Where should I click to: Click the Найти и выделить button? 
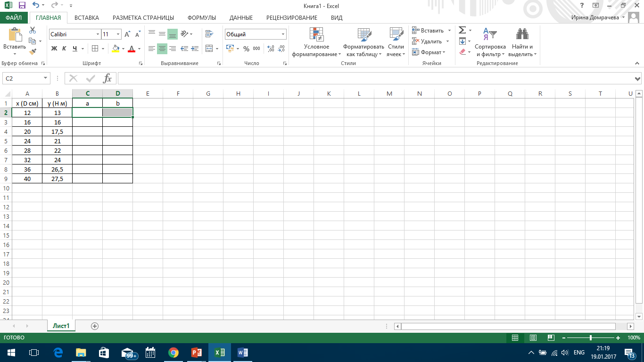click(x=522, y=42)
